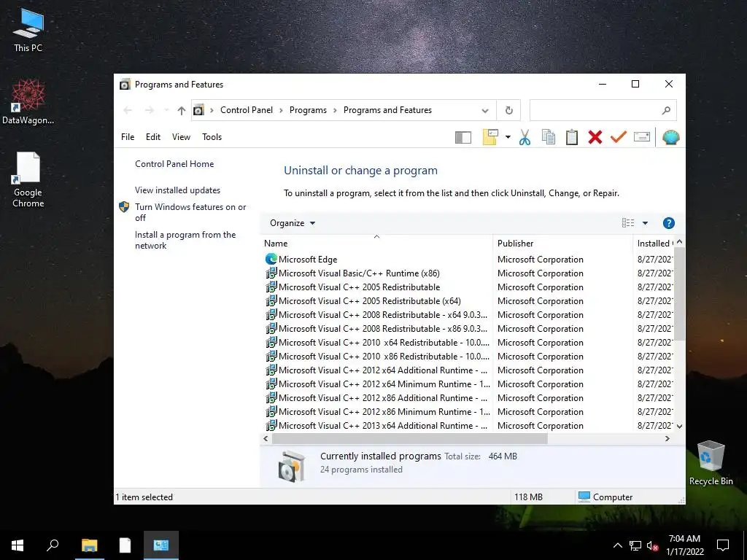Click the Cut scissors icon
This screenshot has width=747, height=560.
point(525,138)
